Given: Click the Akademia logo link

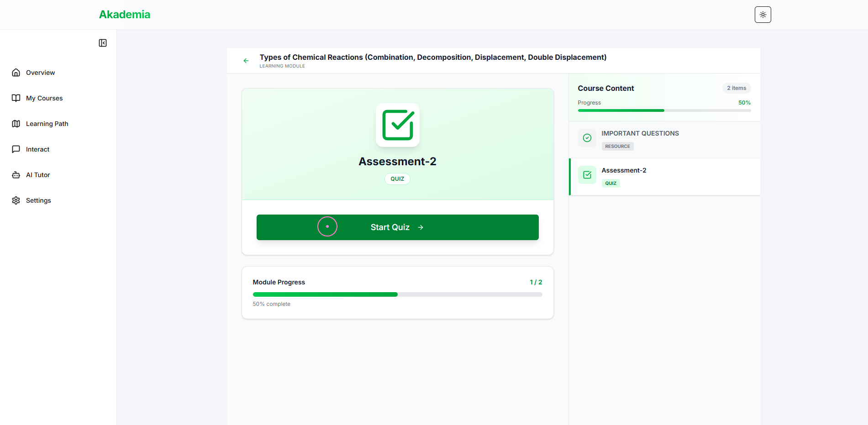Looking at the screenshot, I should click(125, 15).
